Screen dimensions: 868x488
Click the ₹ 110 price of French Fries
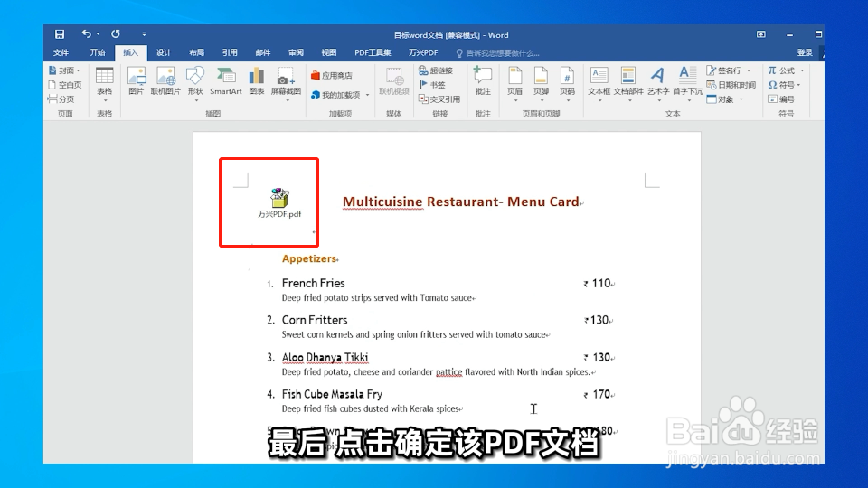(597, 283)
